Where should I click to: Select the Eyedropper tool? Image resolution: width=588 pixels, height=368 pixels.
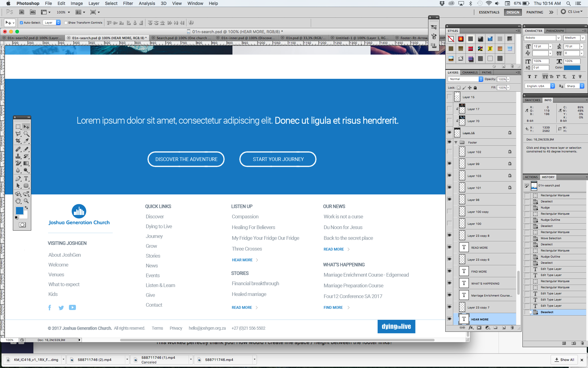(26, 141)
